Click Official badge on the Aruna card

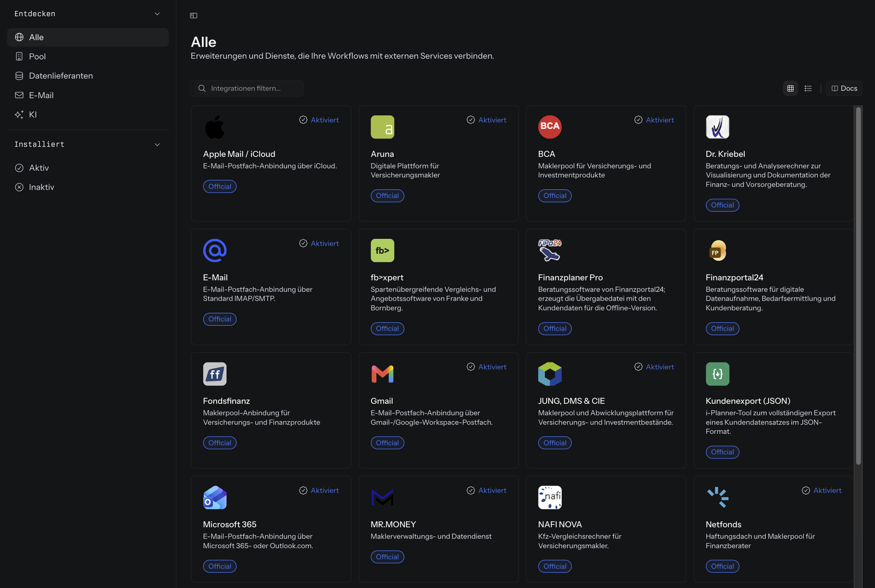pyautogui.click(x=387, y=196)
